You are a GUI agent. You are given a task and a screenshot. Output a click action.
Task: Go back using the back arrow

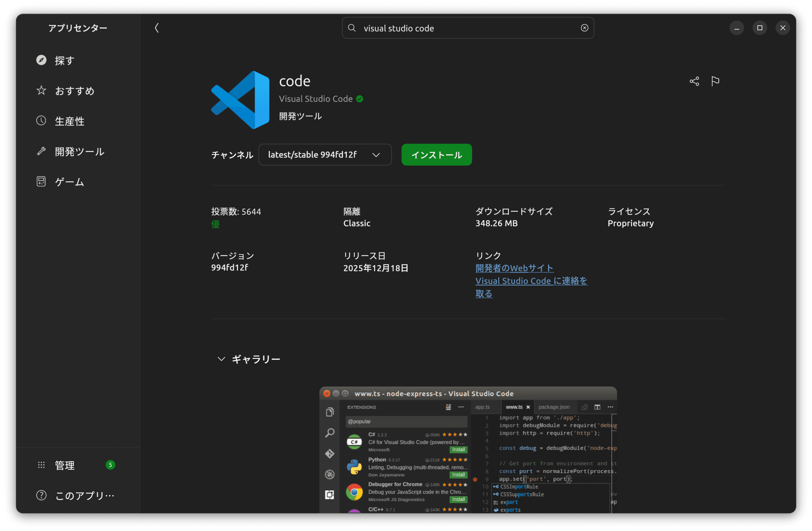pos(156,28)
